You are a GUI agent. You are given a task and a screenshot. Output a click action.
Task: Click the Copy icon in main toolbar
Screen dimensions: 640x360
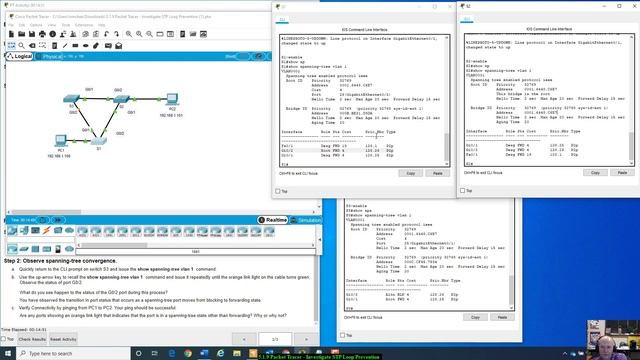point(85,34)
